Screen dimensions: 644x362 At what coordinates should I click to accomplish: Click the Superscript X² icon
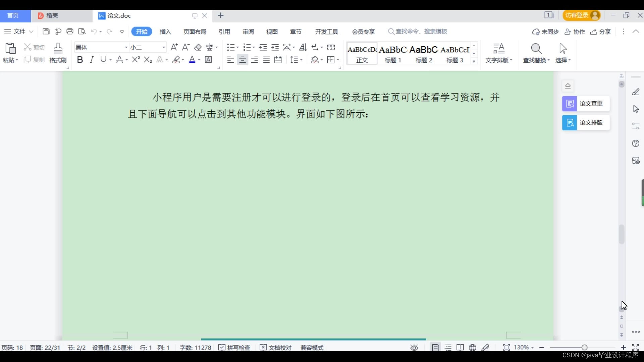point(136,60)
